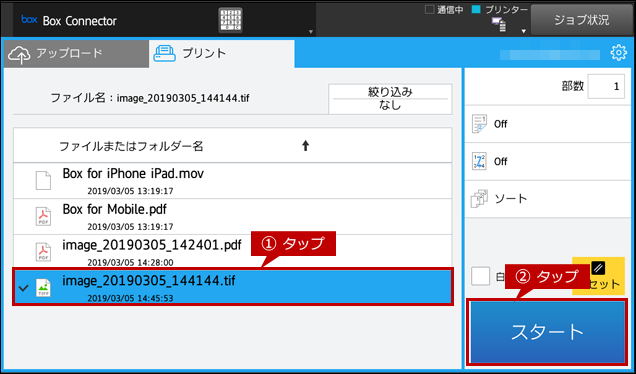Open the 絞り込み filter dropdown
Screen dimensions: 636x374
[x=390, y=99]
